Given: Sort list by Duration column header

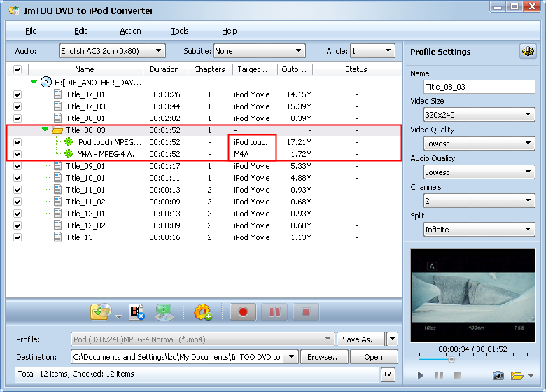Looking at the screenshot, I should pyautogui.click(x=164, y=69).
